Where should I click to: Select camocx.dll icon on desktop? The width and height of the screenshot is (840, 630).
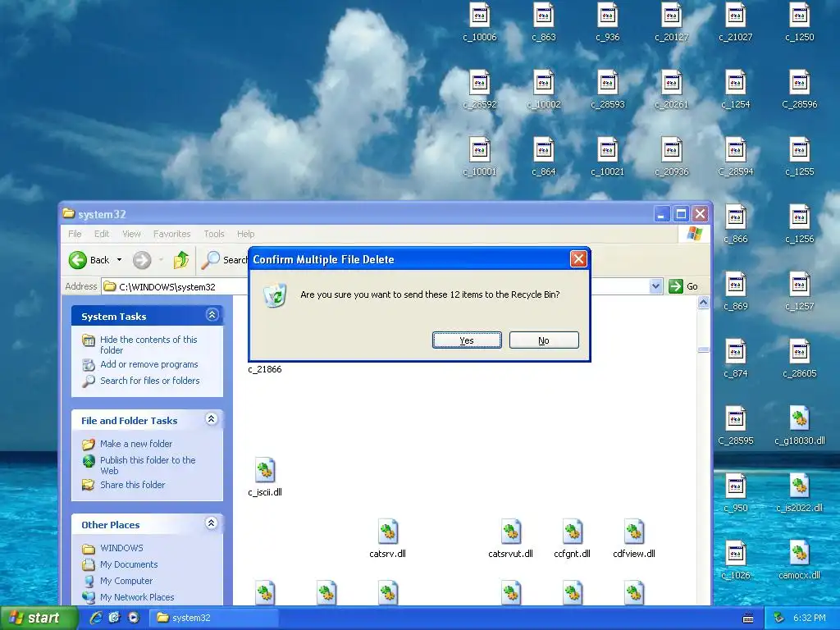[799, 554]
